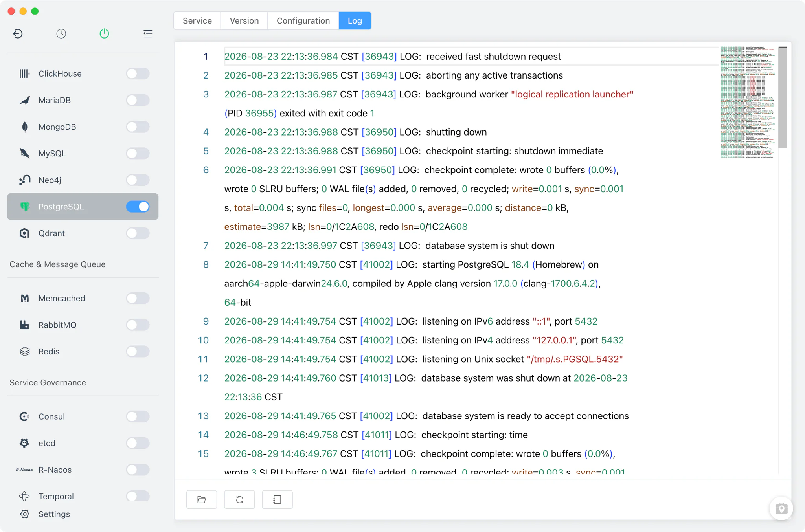This screenshot has width=805, height=532.
Task: Click the log vertical scrollbar thumb
Action: point(782,97)
